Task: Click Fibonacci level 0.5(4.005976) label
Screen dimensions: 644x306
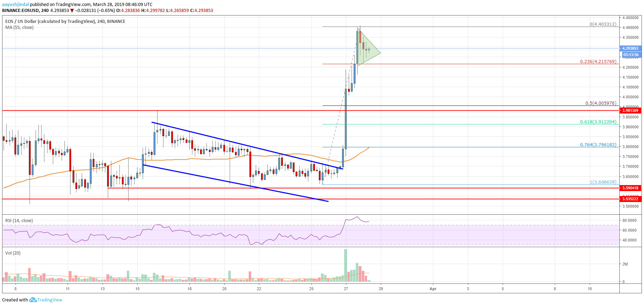Action: pos(601,103)
